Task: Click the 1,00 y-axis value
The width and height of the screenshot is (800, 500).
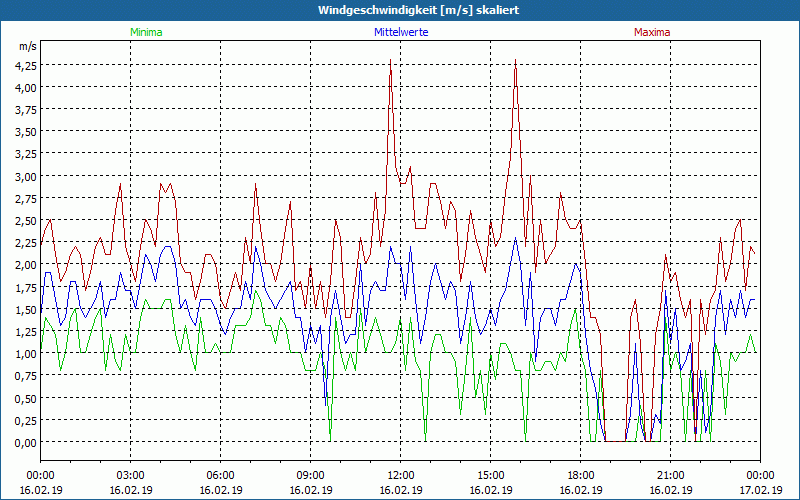Action: pos(26,353)
